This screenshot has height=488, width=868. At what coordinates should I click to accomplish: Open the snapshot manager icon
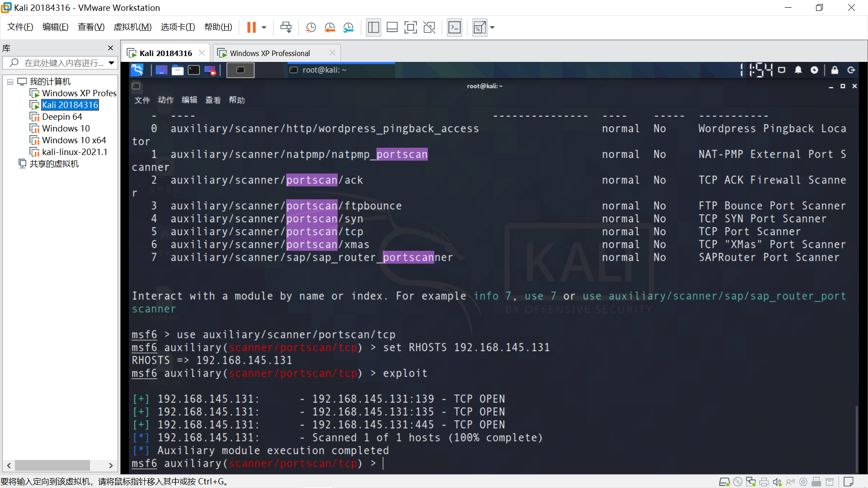(x=348, y=28)
